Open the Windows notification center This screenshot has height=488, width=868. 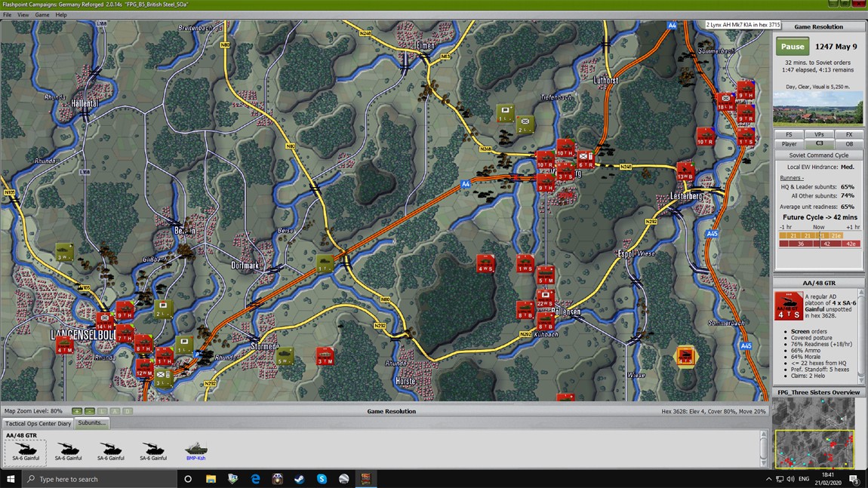(854, 479)
